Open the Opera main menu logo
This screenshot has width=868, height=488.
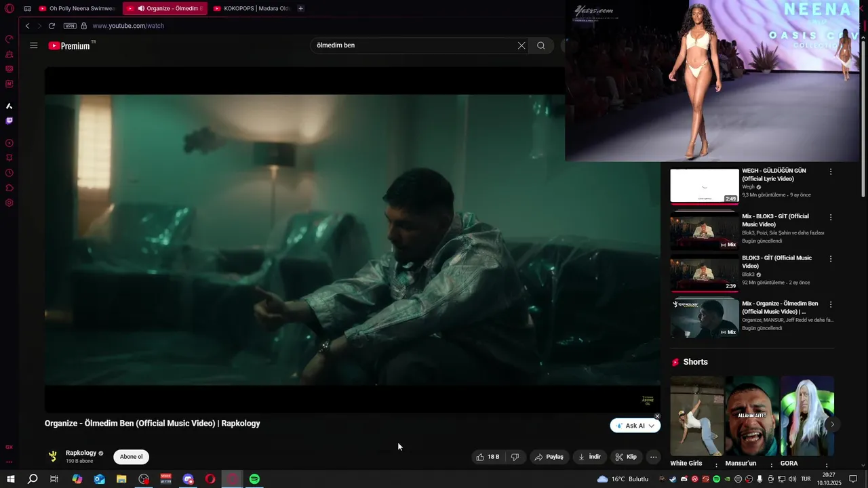[9, 9]
